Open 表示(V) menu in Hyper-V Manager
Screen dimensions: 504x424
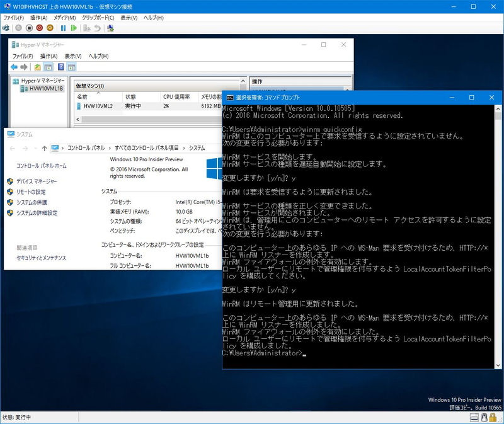coord(73,56)
